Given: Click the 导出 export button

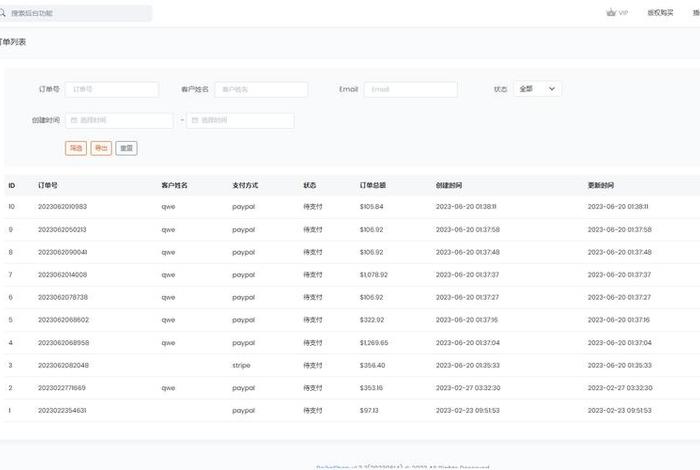Looking at the screenshot, I should pos(101,148).
